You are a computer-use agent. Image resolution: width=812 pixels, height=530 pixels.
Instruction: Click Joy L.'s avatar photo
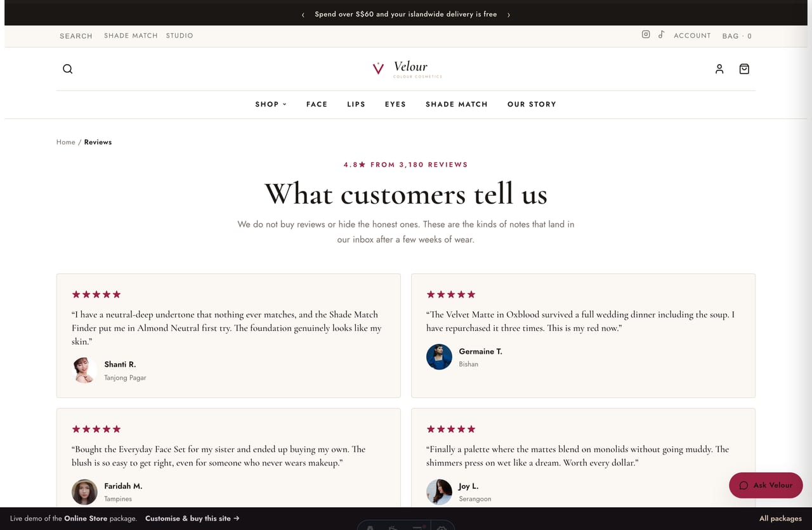(x=439, y=492)
